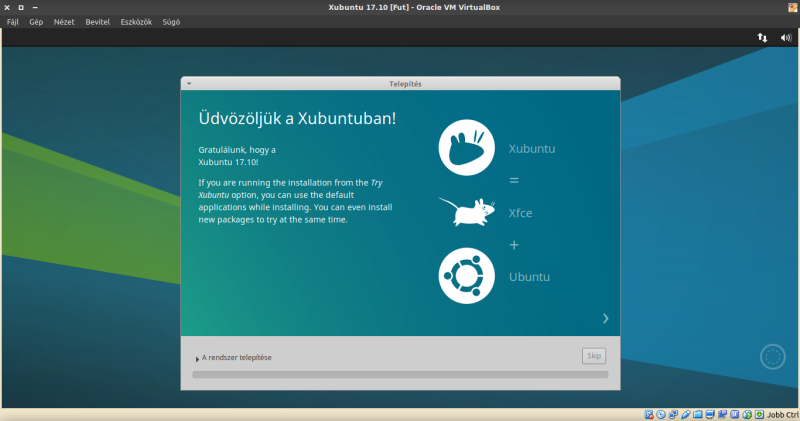Click the Ubuntu circle logo
This screenshot has height=421, width=800.
pos(466,275)
